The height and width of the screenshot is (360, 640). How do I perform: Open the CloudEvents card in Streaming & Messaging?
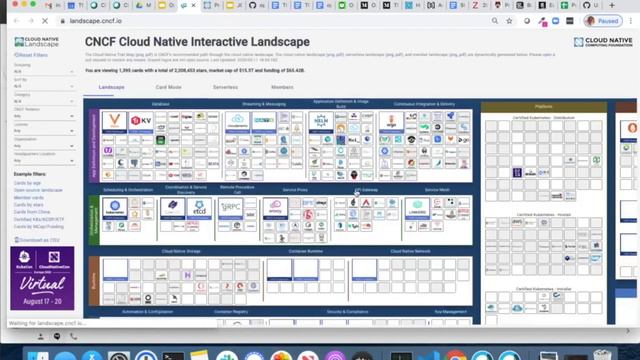pos(238,122)
